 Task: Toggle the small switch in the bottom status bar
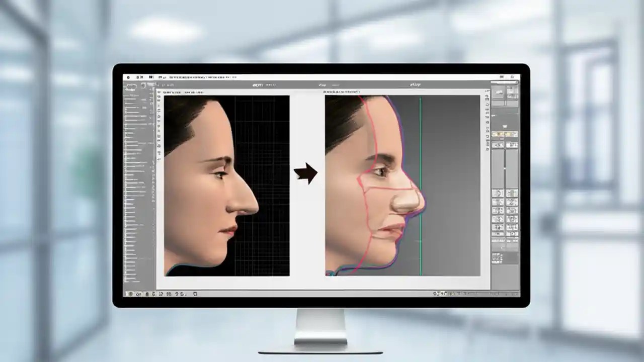(130, 293)
